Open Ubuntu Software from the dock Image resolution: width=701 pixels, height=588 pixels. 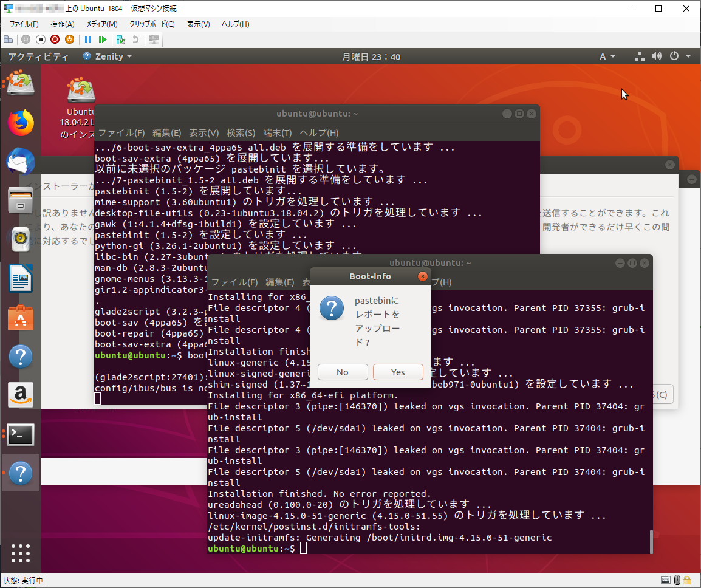21,318
